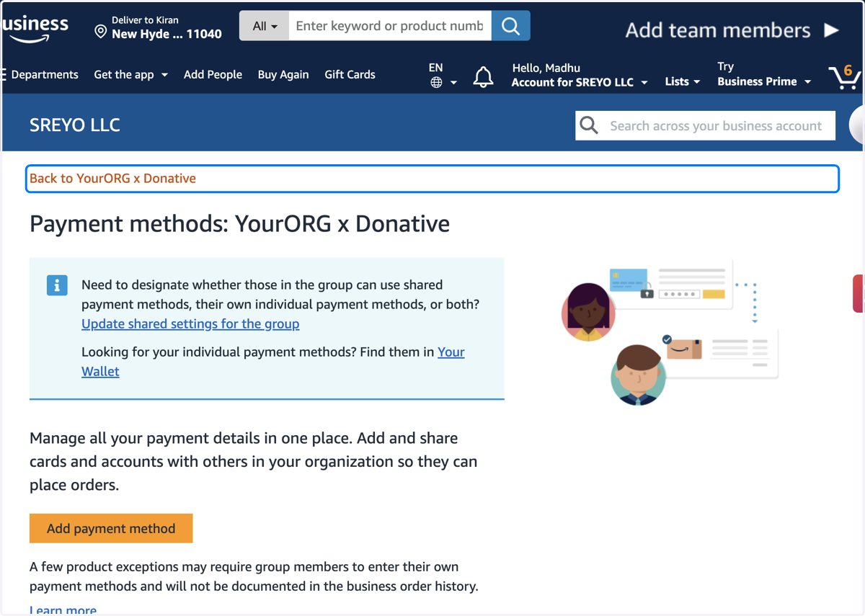Open the notifications bell

pyautogui.click(x=483, y=77)
